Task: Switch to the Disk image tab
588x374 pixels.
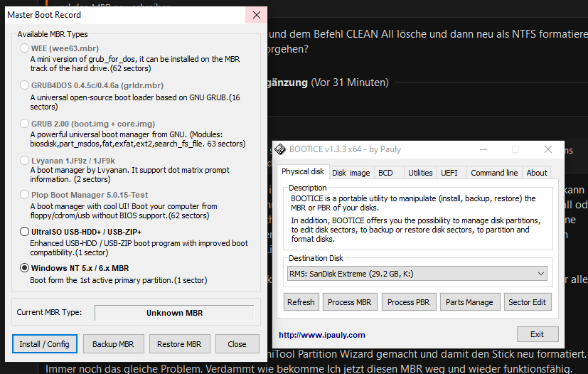Action: pos(351,173)
